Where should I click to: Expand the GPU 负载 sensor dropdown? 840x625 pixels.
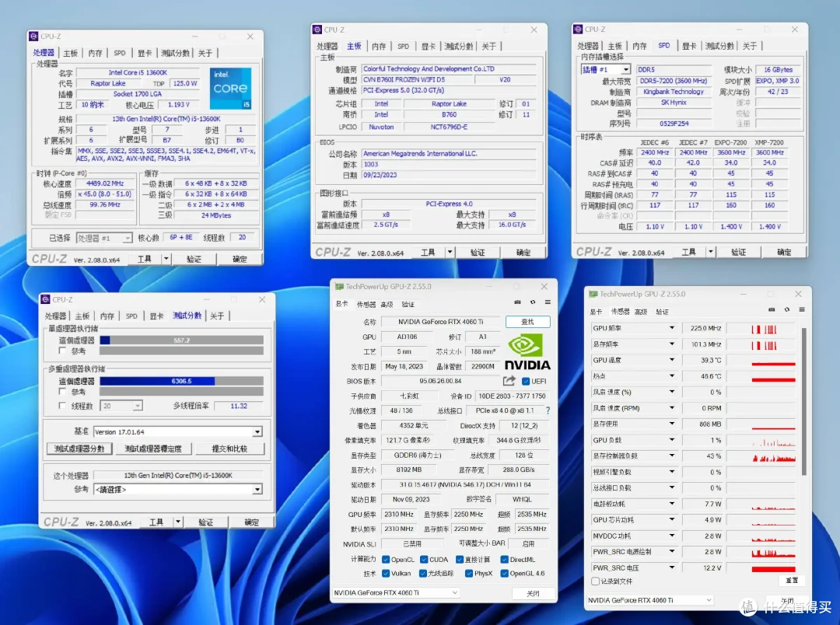pos(672,440)
